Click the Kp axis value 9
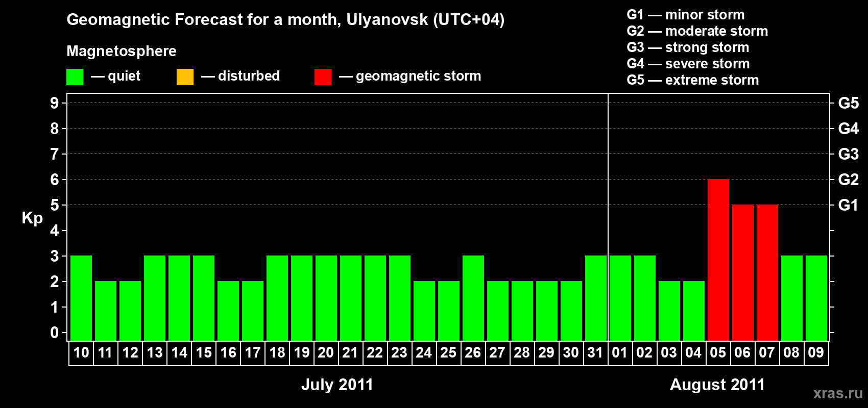Viewport: 868px width, 408px height. [x=55, y=103]
